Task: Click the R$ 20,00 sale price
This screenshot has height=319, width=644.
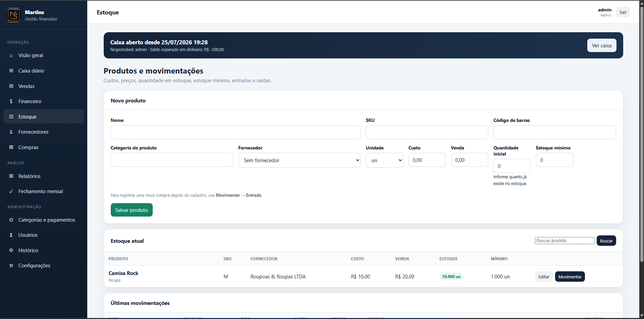Action: pyautogui.click(x=405, y=277)
